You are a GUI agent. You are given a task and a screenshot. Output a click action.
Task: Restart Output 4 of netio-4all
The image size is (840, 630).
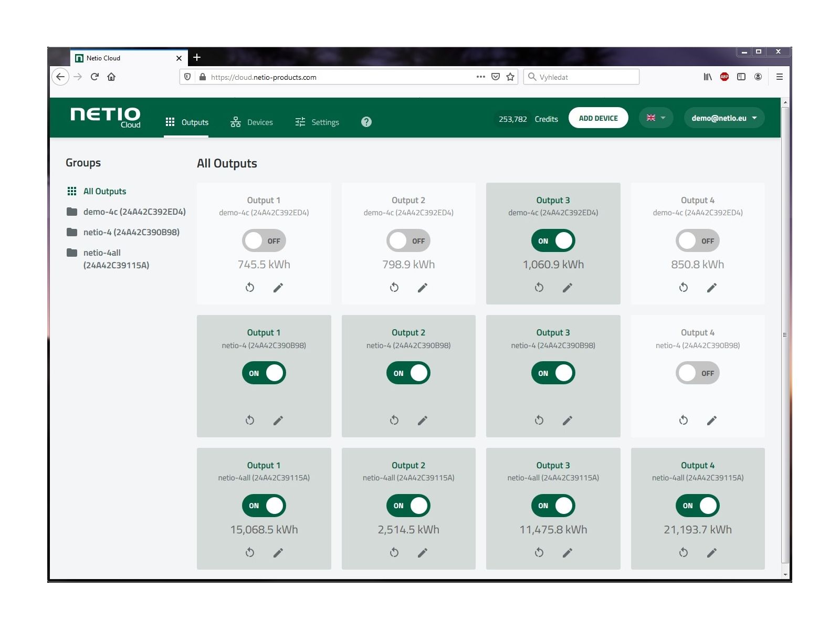click(x=684, y=552)
